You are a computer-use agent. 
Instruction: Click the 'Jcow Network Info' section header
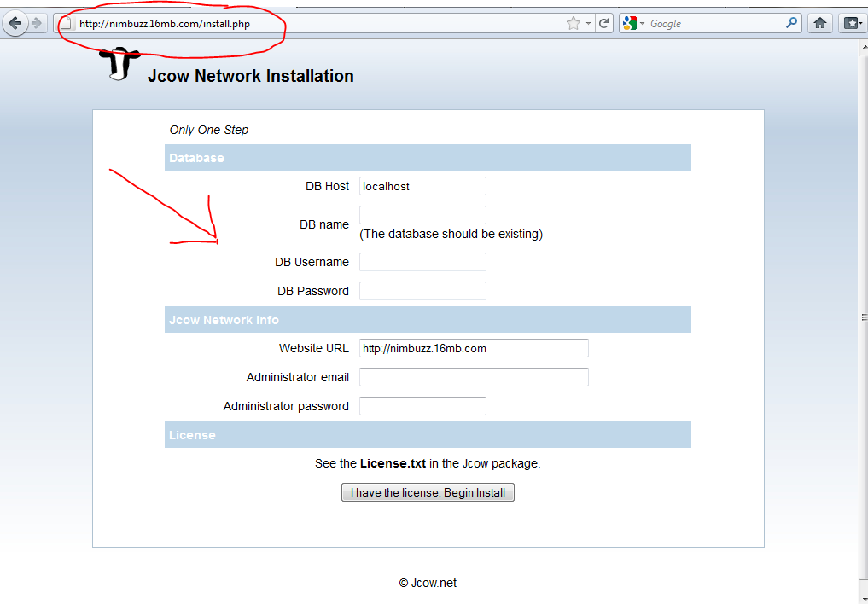click(x=428, y=320)
